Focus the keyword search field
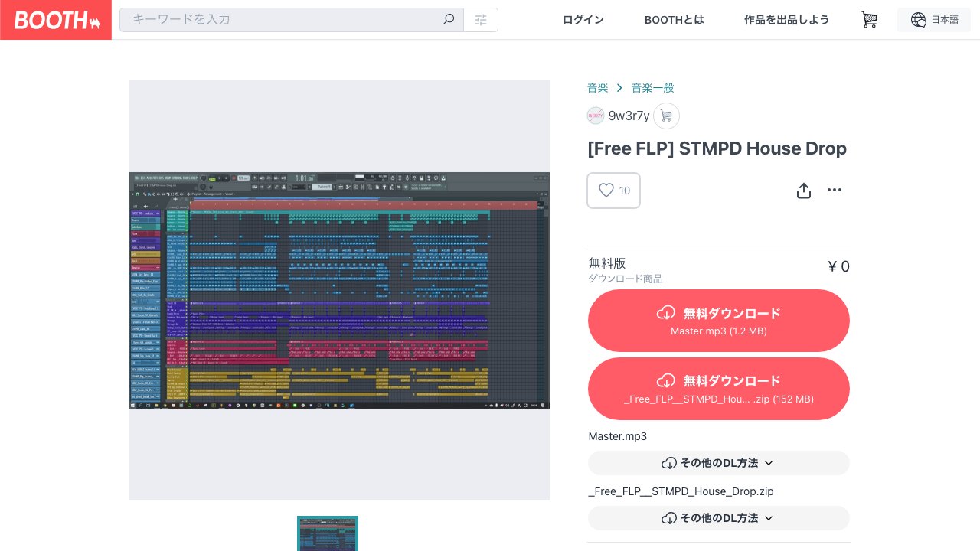Image resolution: width=980 pixels, height=551 pixels. click(291, 20)
